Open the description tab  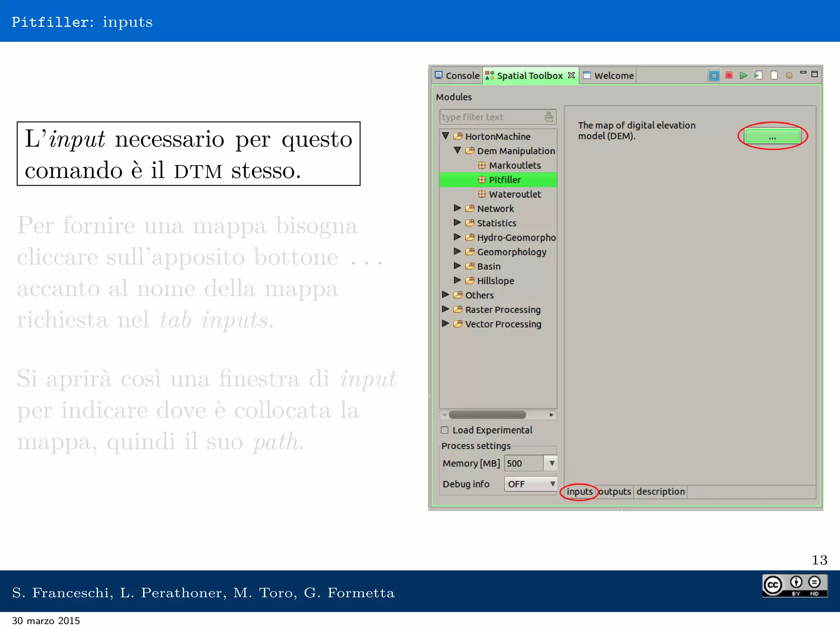click(660, 491)
